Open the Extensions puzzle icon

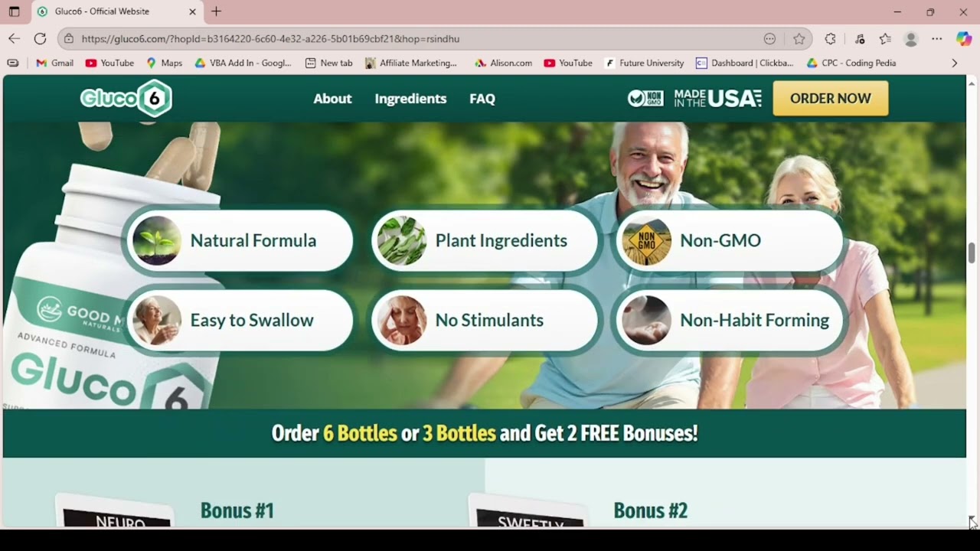click(830, 38)
